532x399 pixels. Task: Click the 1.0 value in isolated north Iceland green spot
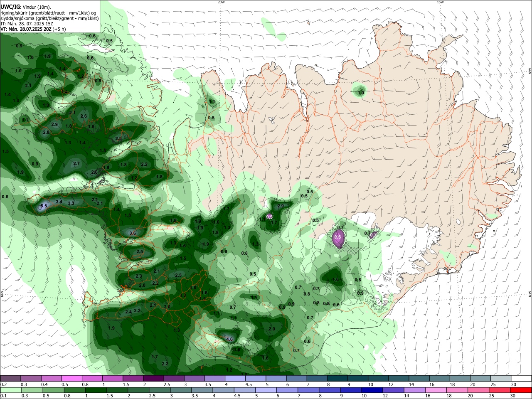click(x=361, y=93)
